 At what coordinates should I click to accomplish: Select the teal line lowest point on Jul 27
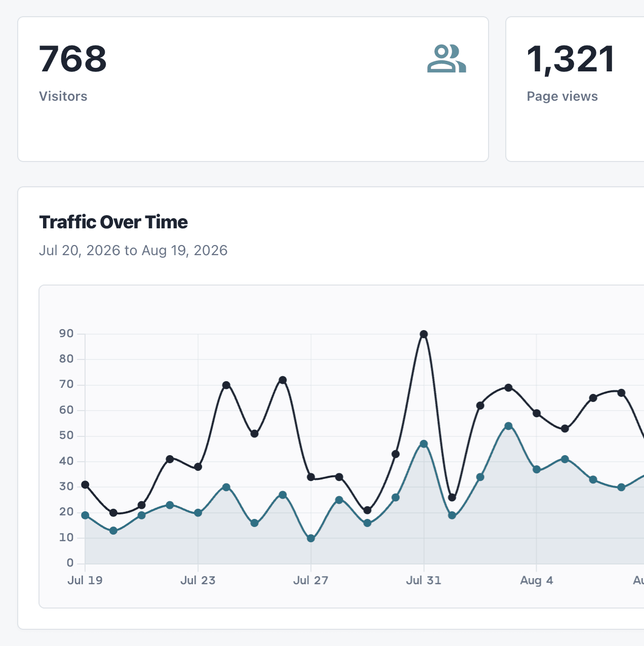coord(311,539)
